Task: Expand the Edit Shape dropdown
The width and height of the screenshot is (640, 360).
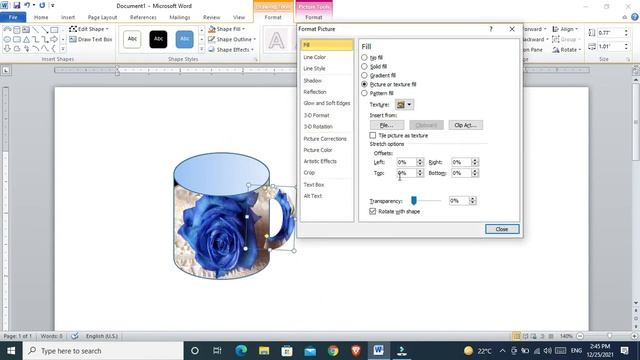Action: click(107, 29)
